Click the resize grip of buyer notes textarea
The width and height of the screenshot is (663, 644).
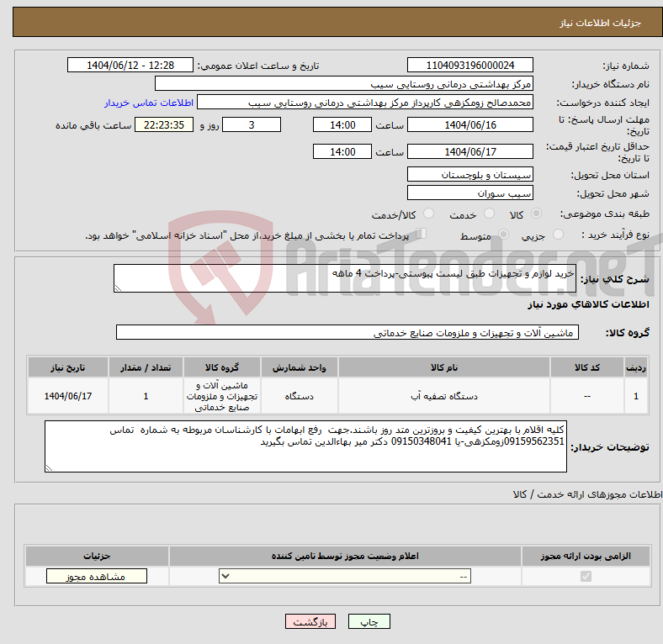(49, 468)
